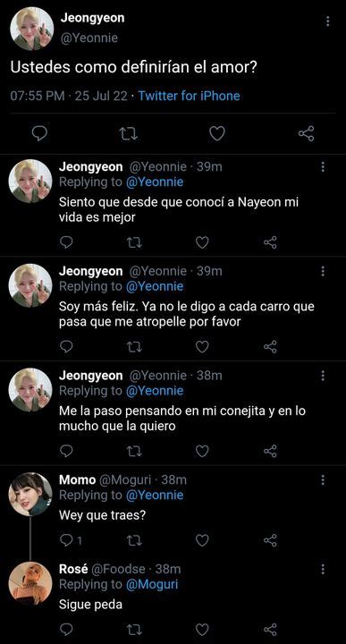Share the "Me la paso pensando" reply

[x=270, y=452]
